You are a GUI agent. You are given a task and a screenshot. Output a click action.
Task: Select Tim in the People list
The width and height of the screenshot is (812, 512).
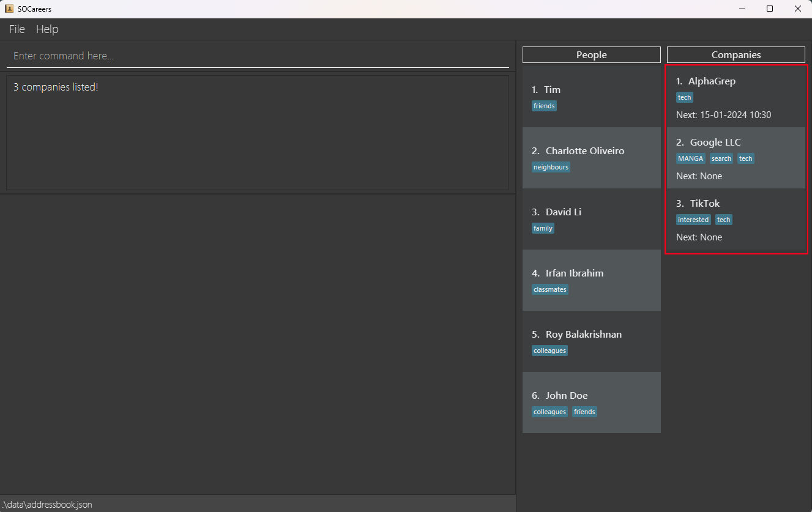(591, 97)
